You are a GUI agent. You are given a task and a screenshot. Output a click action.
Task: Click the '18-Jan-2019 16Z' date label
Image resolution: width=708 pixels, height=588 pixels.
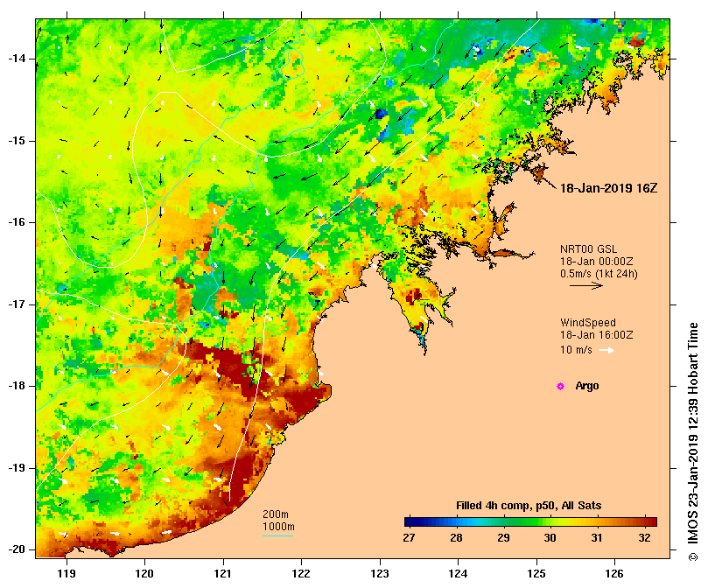tap(608, 188)
